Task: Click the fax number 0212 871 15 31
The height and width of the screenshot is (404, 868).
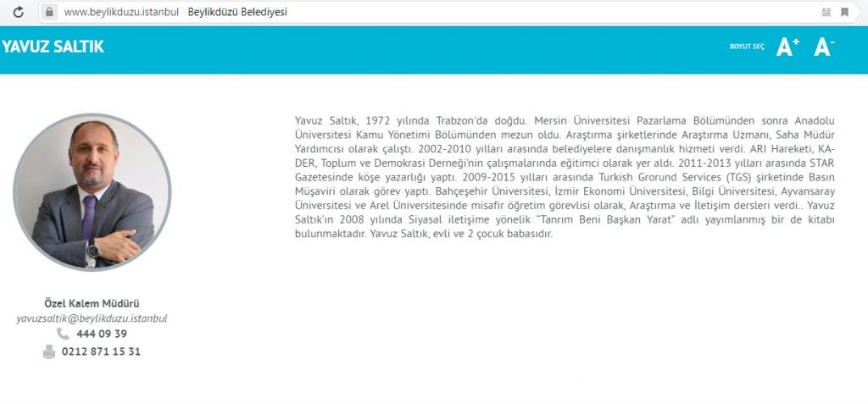Action: tap(101, 351)
